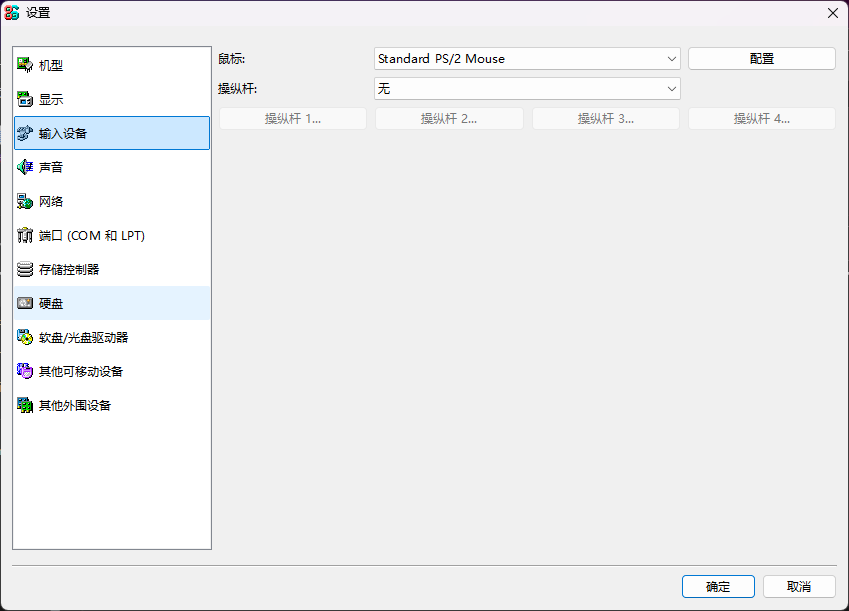Click the 显示 (Display) monitor icon
This screenshot has height=611, width=849.
[x=25, y=99]
